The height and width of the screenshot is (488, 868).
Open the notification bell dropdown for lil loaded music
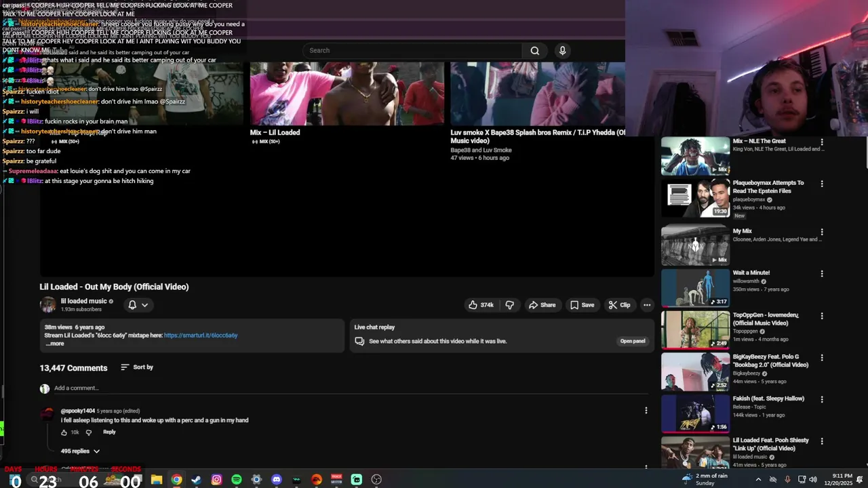tap(138, 305)
